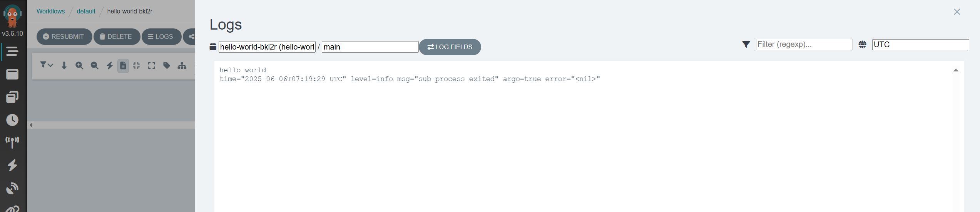
Task: Toggle the lightning bolt icon in graph toolbar
Action: (x=110, y=66)
